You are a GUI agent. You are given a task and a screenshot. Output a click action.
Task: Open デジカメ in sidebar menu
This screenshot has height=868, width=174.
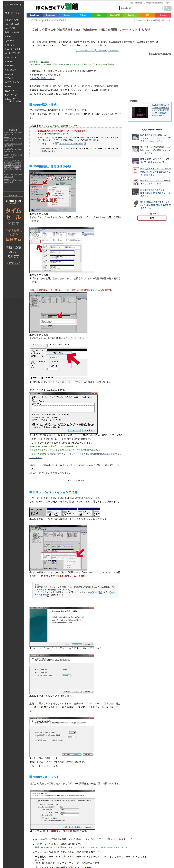9,78
